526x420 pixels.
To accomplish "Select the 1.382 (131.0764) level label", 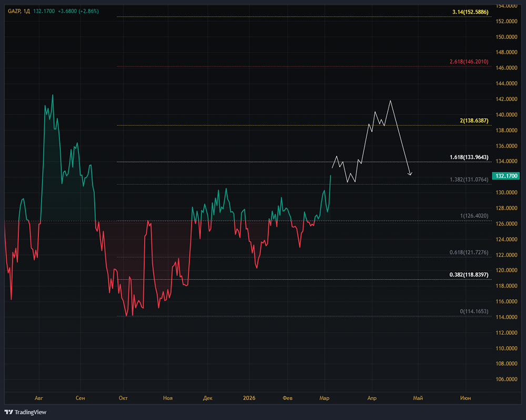I will (x=469, y=179).
